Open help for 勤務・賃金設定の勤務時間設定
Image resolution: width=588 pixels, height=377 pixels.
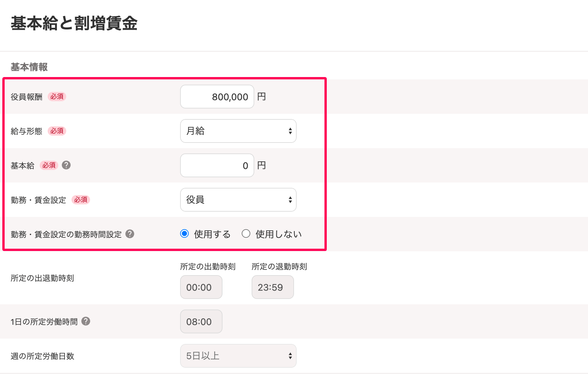coord(130,234)
